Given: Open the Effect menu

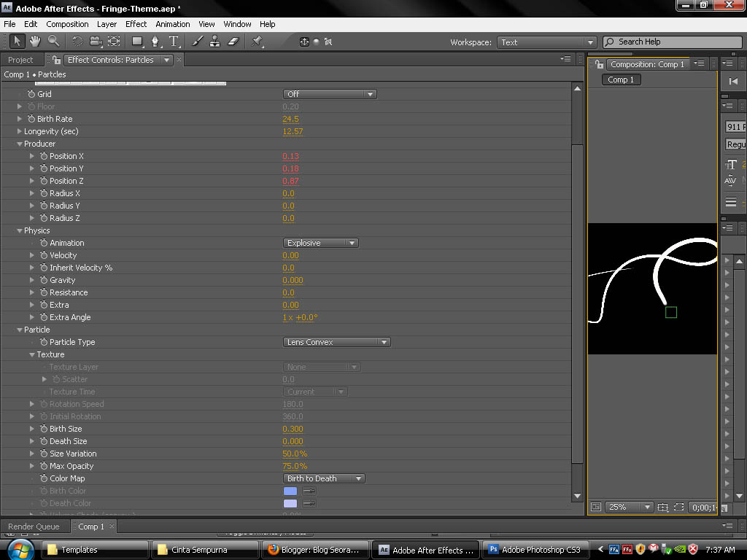Looking at the screenshot, I should point(136,24).
